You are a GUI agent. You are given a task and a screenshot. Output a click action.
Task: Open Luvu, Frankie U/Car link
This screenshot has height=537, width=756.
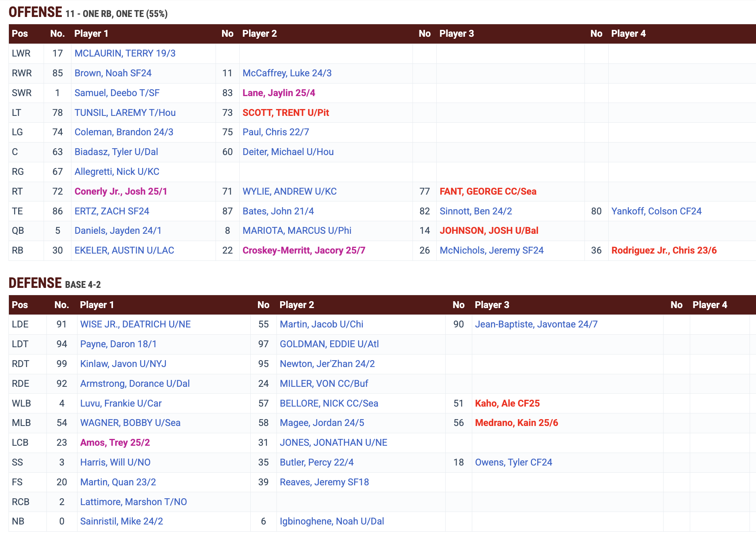(x=121, y=403)
